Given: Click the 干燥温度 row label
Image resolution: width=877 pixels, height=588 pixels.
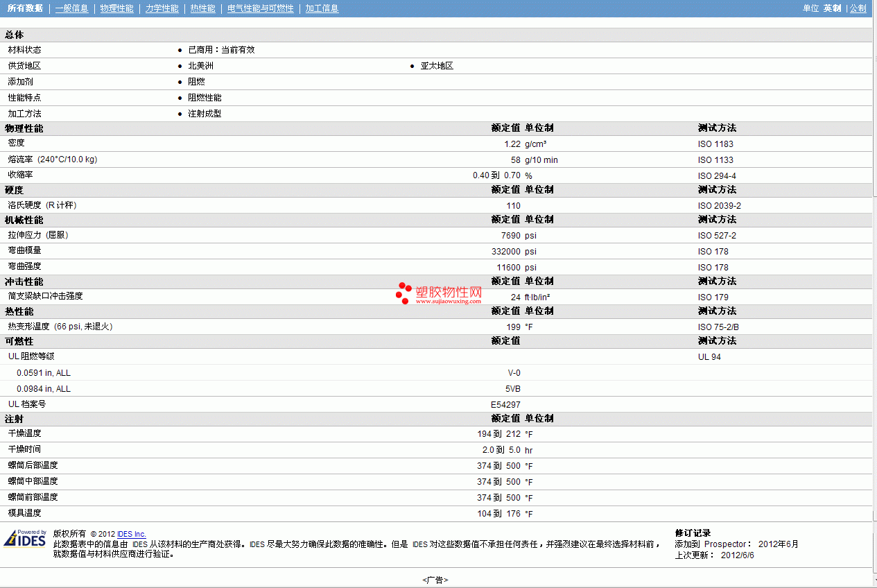Looking at the screenshot, I should pyautogui.click(x=24, y=433).
